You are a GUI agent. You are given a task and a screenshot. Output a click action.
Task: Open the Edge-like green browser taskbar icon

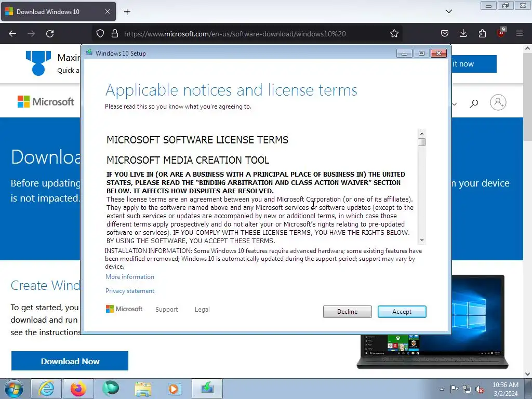coord(111,389)
